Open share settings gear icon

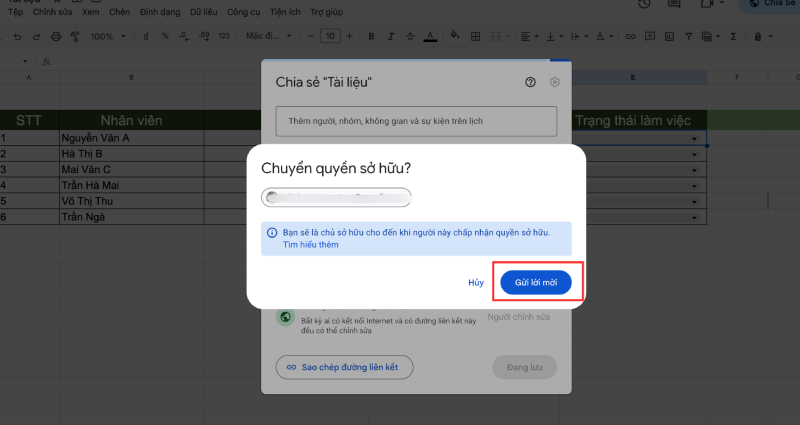tap(555, 82)
